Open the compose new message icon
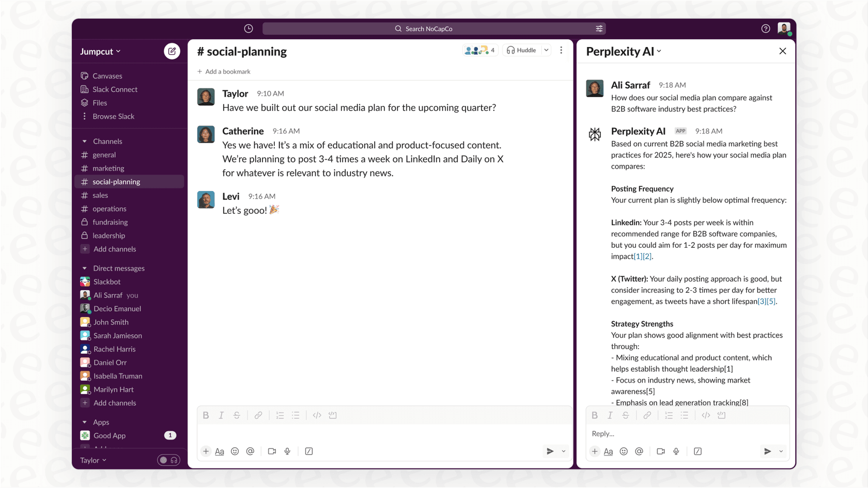 pos(172,51)
